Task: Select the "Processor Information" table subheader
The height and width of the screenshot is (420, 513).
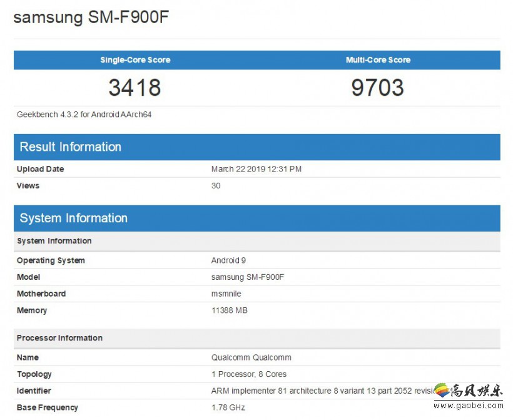Action: pos(257,338)
